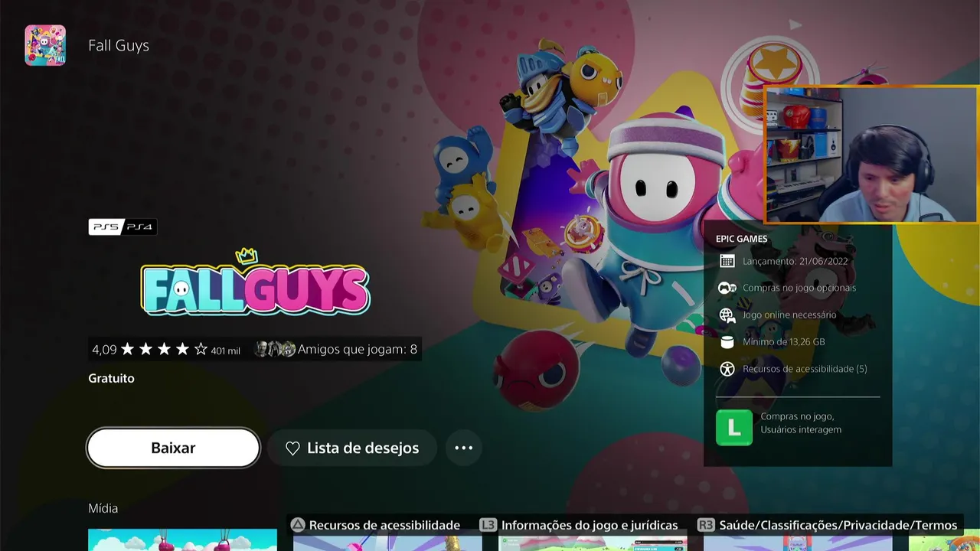This screenshot has height=551, width=980.
Task: Click the friends avatars icon
Action: point(275,349)
